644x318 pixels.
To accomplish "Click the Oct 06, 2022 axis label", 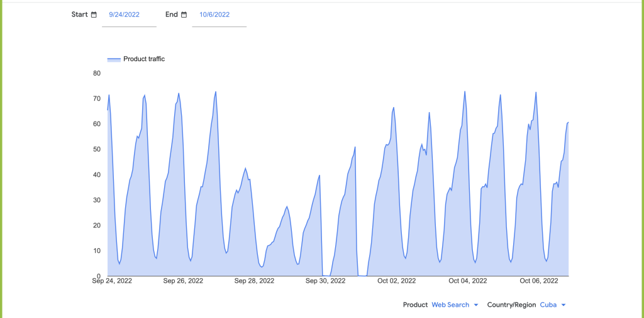I will click(538, 281).
